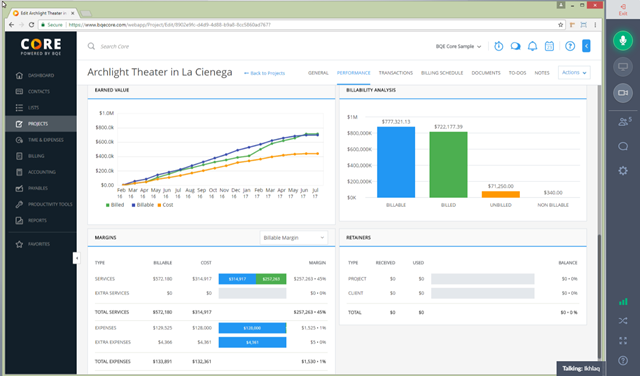Open meeting chat bubble

[623, 146]
